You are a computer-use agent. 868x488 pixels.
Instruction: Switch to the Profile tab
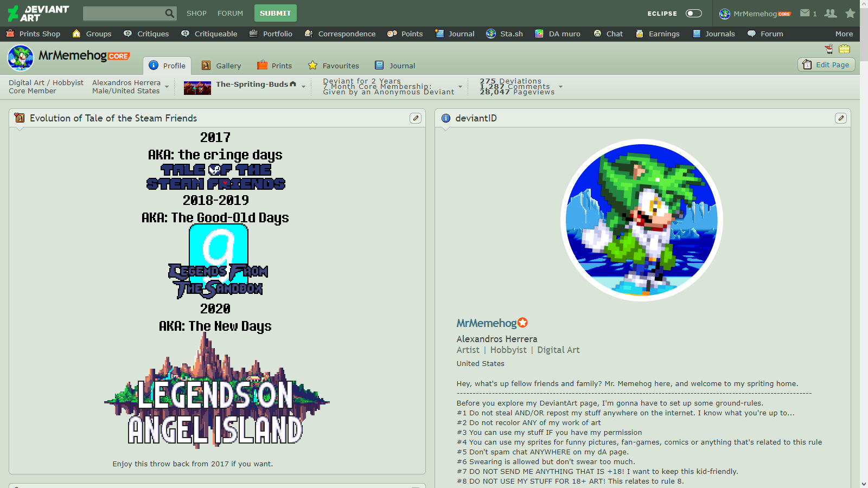167,66
